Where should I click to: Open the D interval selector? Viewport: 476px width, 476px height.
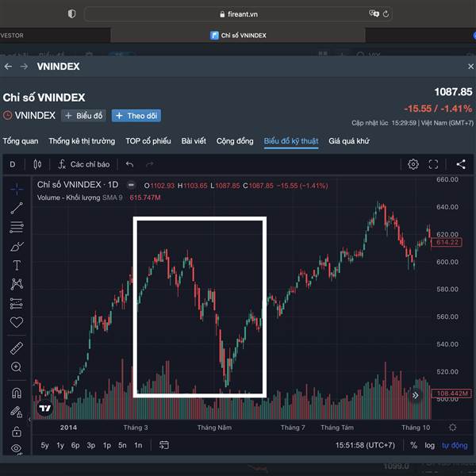(13, 164)
